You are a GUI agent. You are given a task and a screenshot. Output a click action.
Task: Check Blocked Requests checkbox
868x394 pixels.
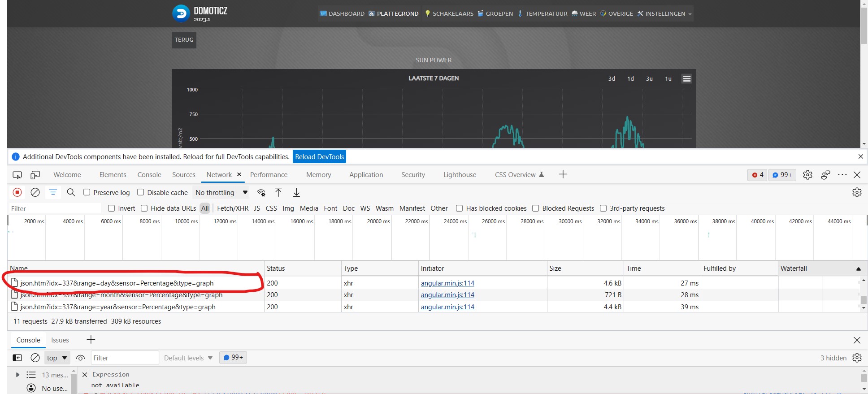click(535, 208)
